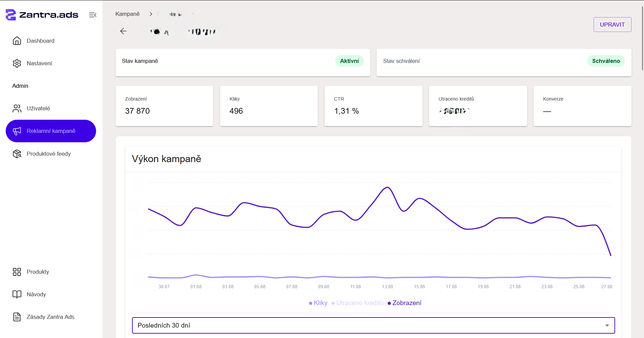Click the Zásady Zantra Ads document icon
The width and height of the screenshot is (644, 338).
point(17,317)
